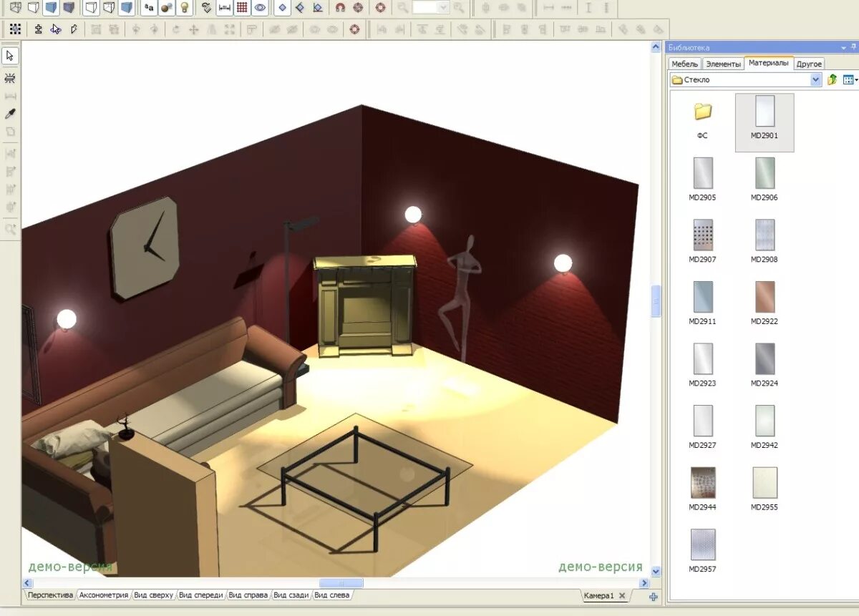859x616 pixels.
Task: Toggle the materials spheres icon
Action: coord(166,8)
